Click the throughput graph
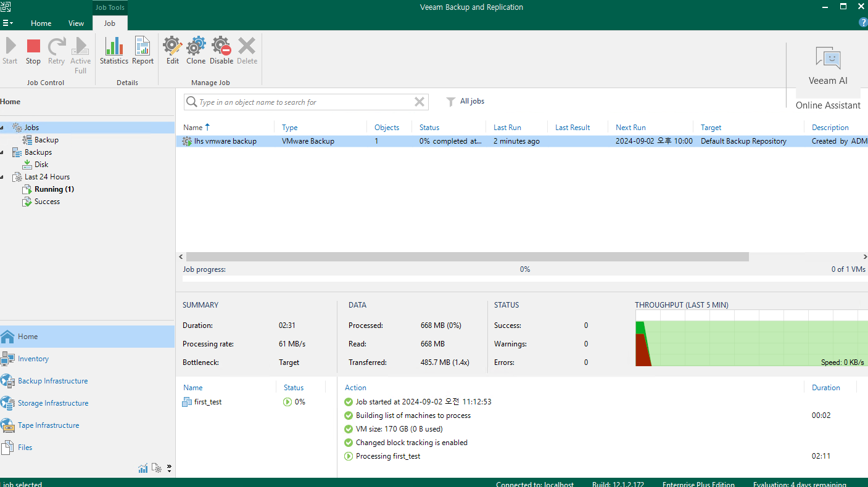Screen dimensions: 868x487 tap(751, 338)
